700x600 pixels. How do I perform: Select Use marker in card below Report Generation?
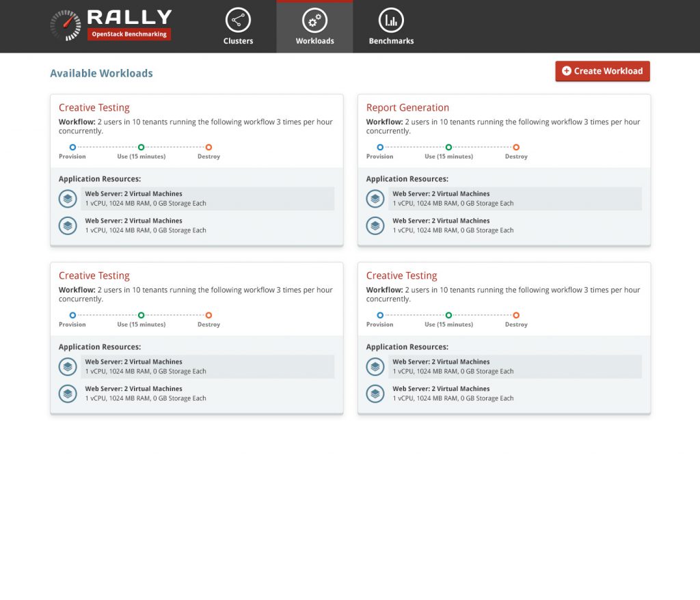(448, 315)
